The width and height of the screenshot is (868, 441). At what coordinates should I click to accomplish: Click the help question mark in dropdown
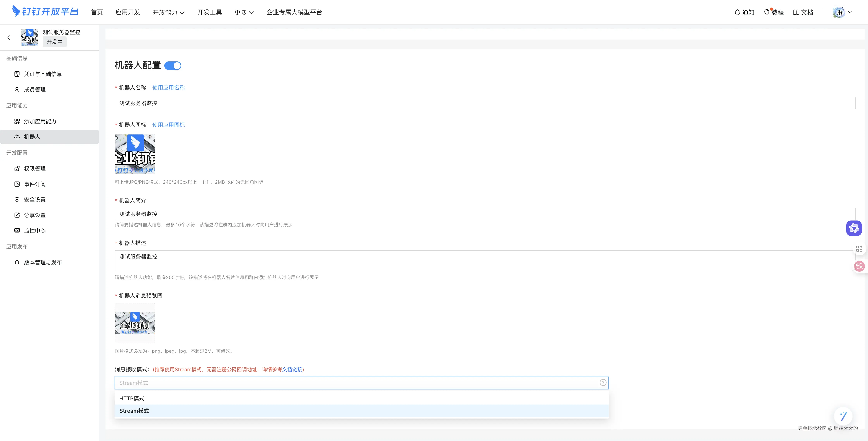pyautogui.click(x=603, y=383)
